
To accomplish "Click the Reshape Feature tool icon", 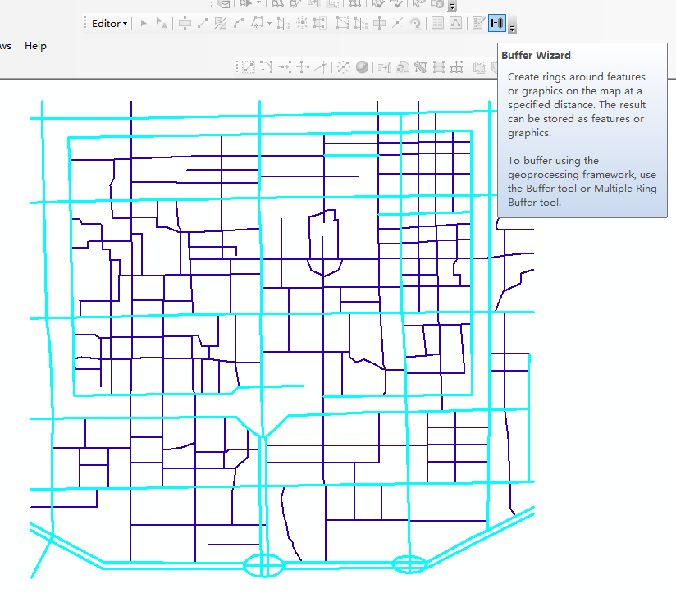I will pos(360,23).
